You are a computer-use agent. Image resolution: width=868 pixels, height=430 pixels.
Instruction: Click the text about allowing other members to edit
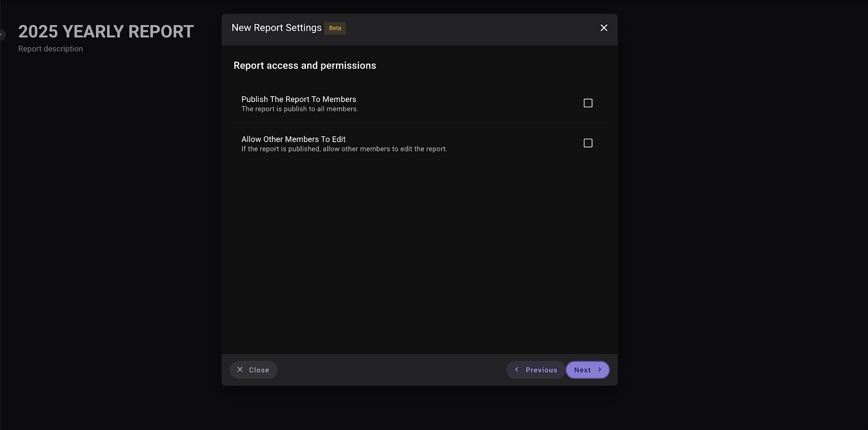[344, 148]
